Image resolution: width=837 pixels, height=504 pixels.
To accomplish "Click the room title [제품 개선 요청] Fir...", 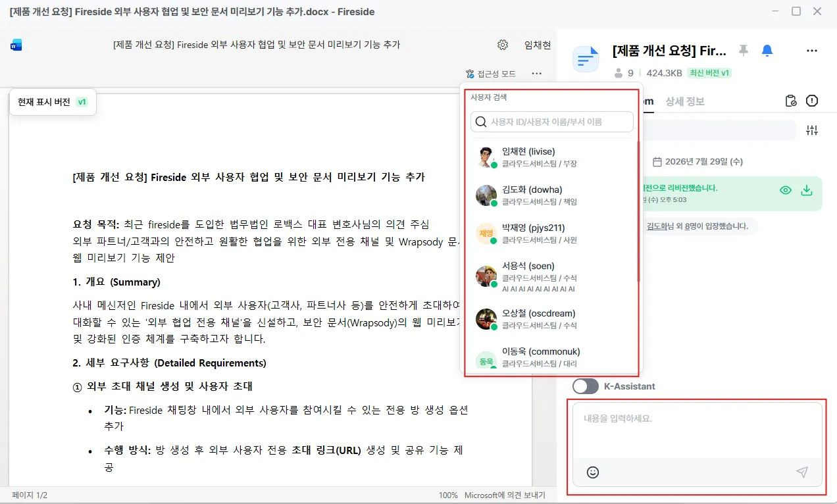I will [669, 51].
